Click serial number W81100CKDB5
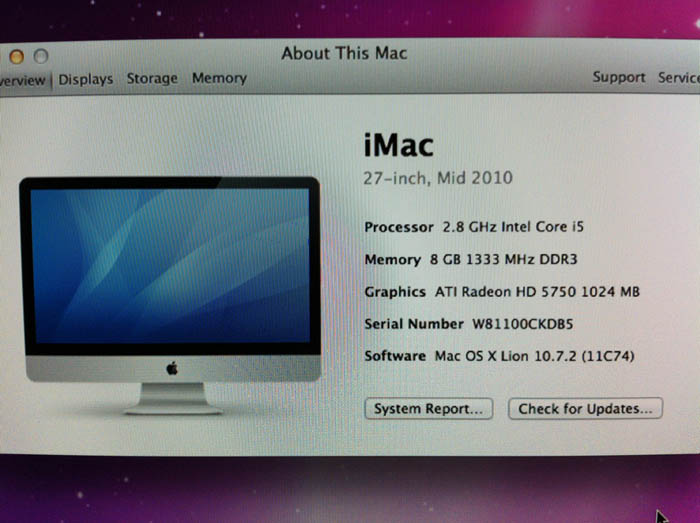Screen dimensions: 700x523 [x=523, y=324]
